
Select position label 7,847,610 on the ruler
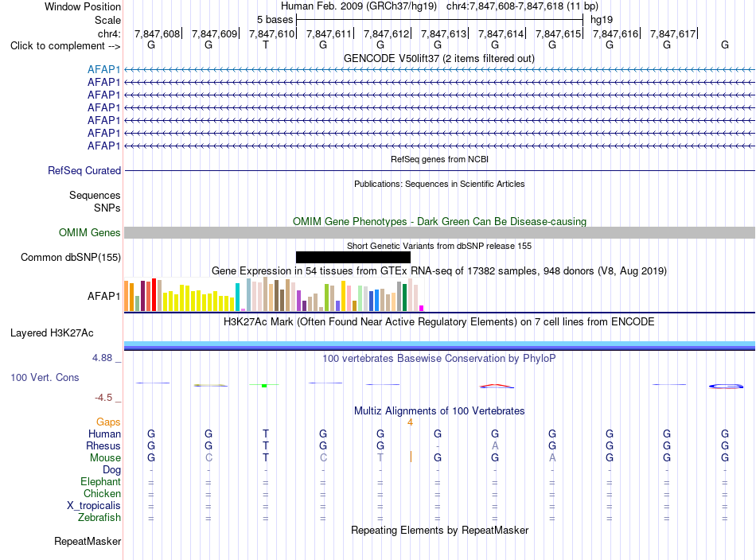coord(271,33)
